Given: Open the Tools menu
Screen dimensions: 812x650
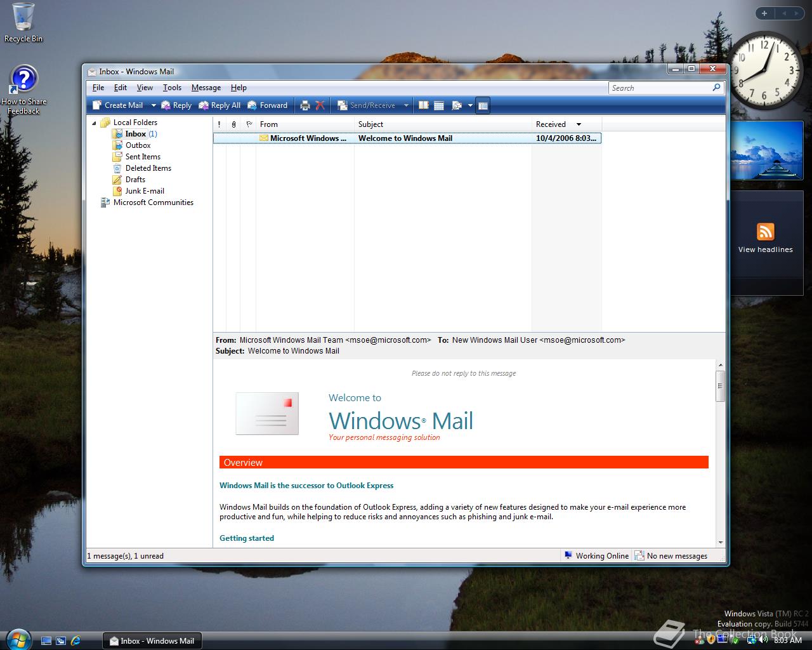Looking at the screenshot, I should [172, 88].
